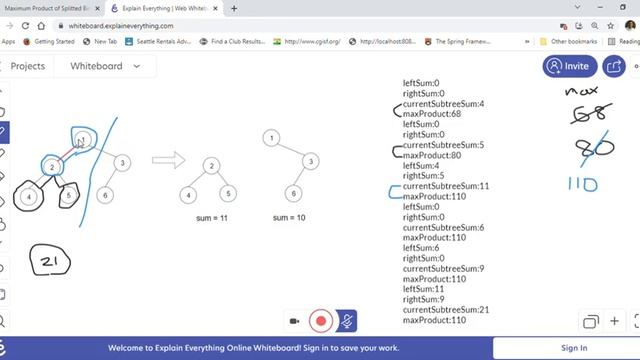Click the "sum = 11" label
This screenshot has height=360, width=640.
tap(212, 218)
